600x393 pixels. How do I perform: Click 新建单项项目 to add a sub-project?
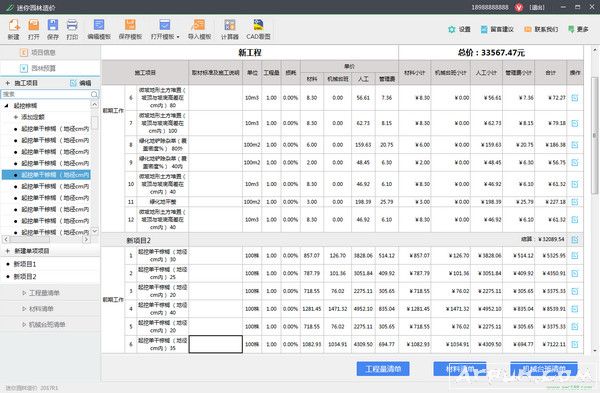click(x=32, y=251)
